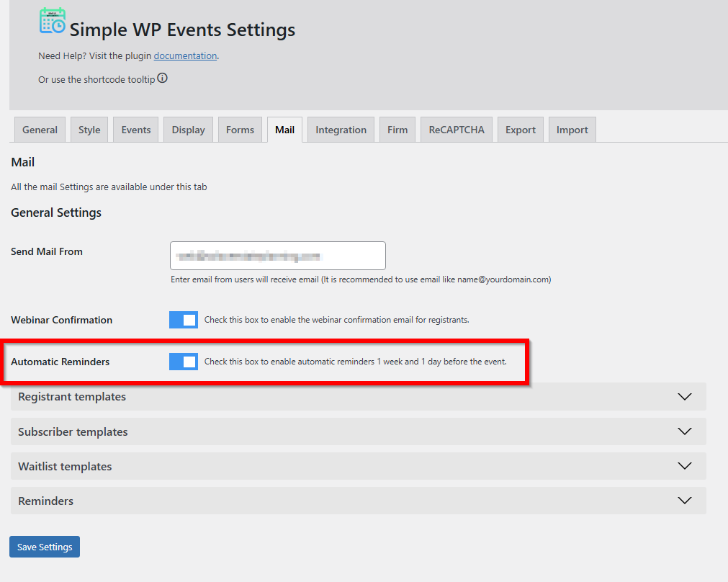Viewport: 728px width, 582px height.
Task: Click the webinar confirmation email description text
Action: [336, 320]
